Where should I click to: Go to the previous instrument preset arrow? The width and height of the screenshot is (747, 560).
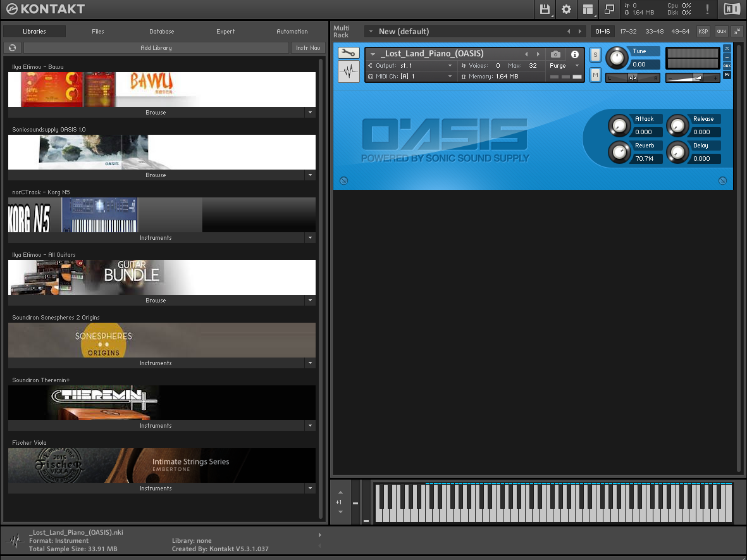click(x=526, y=54)
